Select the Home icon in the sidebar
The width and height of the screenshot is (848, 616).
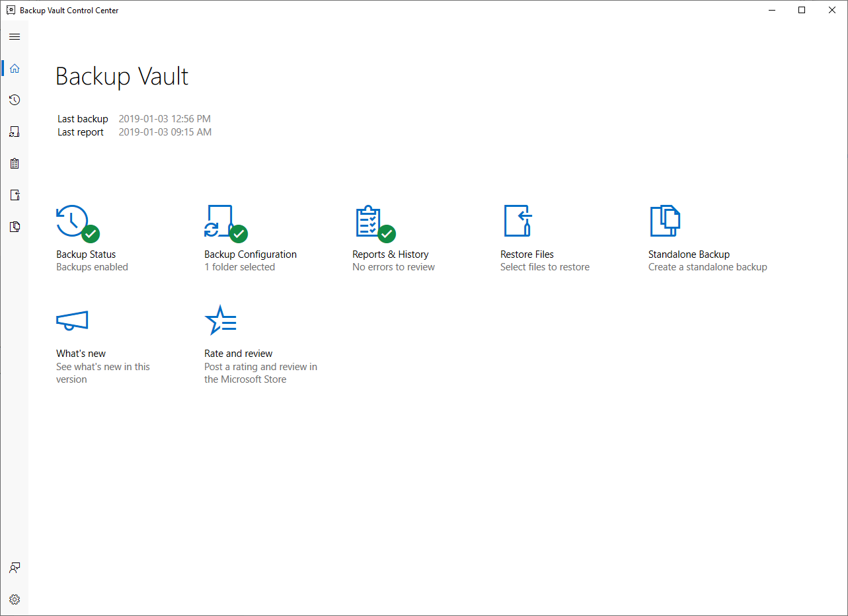(x=15, y=68)
